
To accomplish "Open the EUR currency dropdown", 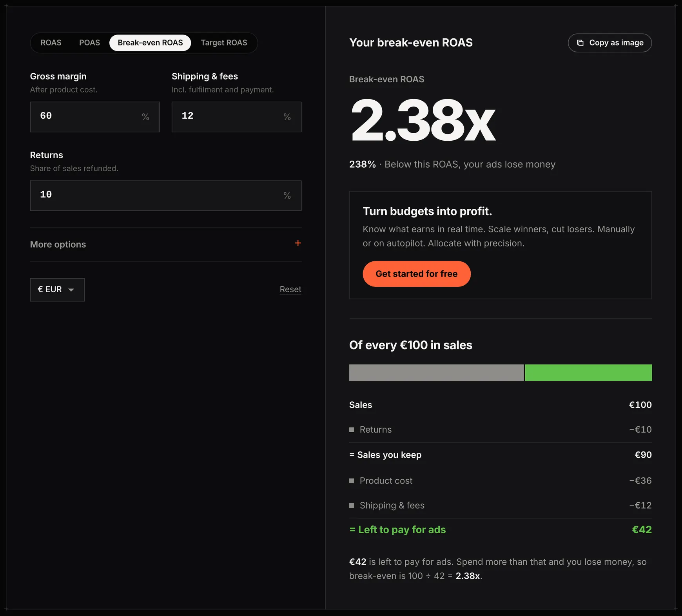I will click(x=57, y=290).
